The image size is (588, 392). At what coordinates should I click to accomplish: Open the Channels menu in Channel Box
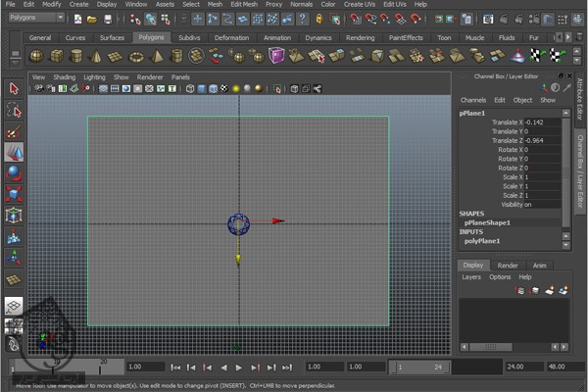[x=473, y=100]
